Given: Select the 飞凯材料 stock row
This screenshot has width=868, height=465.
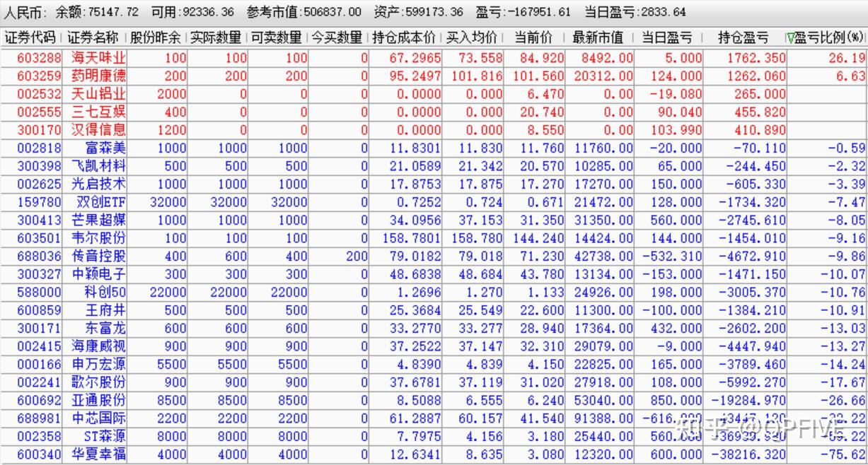Looking at the screenshot, I should pyautogui.click(x=434, y=166).
